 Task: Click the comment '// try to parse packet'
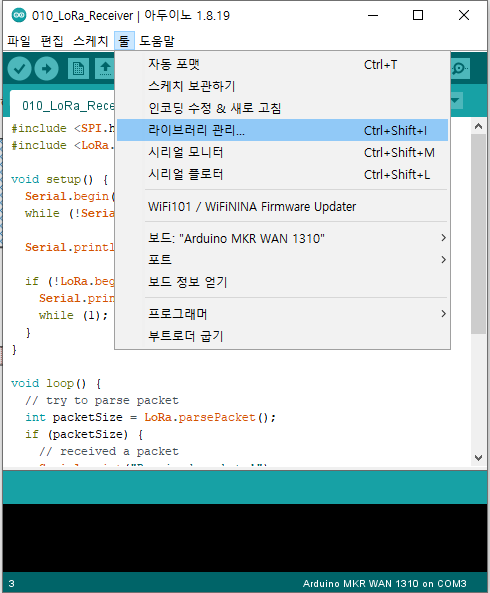[102, 401]
